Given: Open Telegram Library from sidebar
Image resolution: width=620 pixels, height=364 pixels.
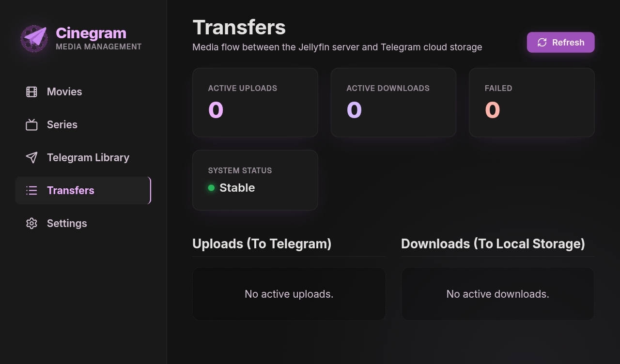Looking at the screenshot, I should (83, 158).
